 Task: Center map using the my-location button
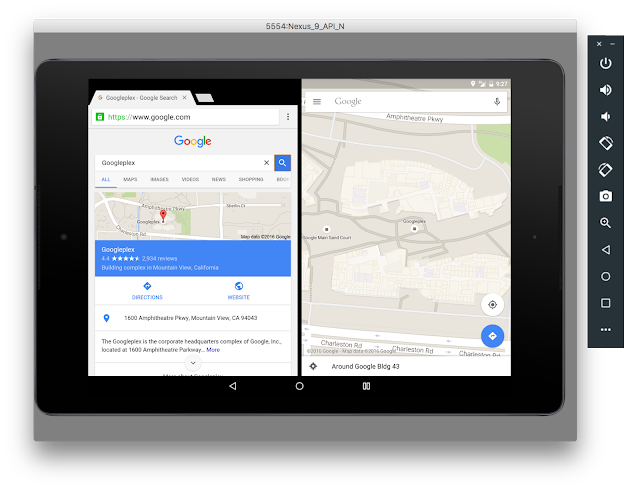point(492,305)
